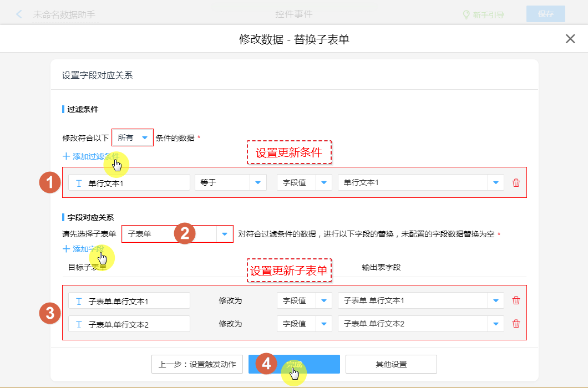Expand the 单行文本1 value dropdown on right

(496, 183)
